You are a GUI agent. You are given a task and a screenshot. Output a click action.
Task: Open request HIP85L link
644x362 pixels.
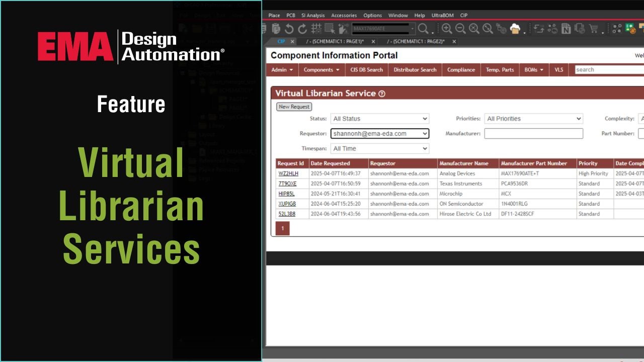point(286,194)
